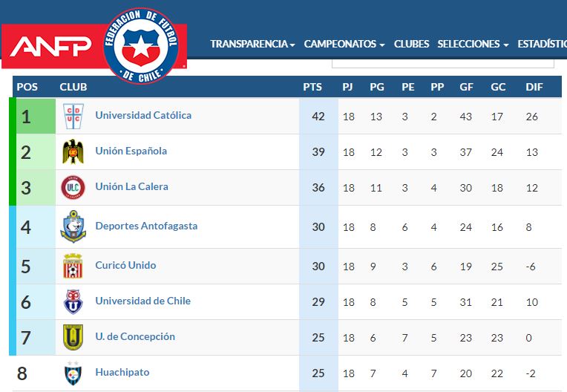Open Universidad Católica club crest
This screenshot has width=567, height=392.
click(73, 116)
